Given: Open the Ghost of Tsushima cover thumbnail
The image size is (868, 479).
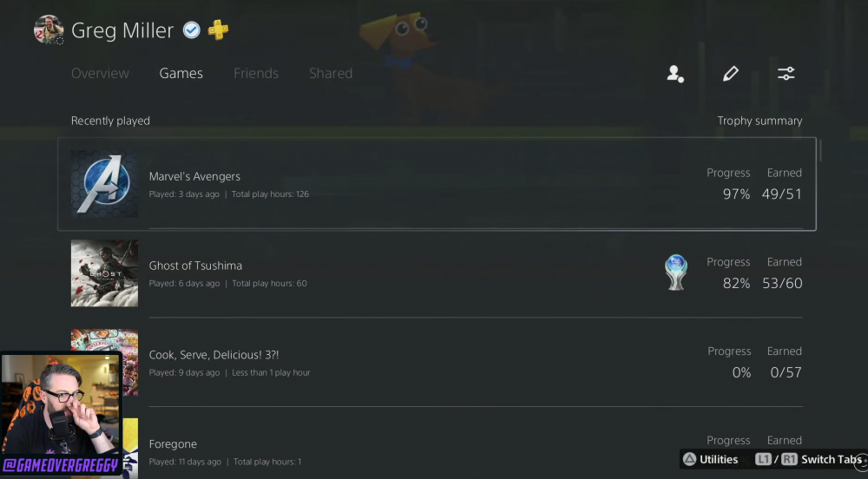Looking at the screenshot, I should coord(105,273).
